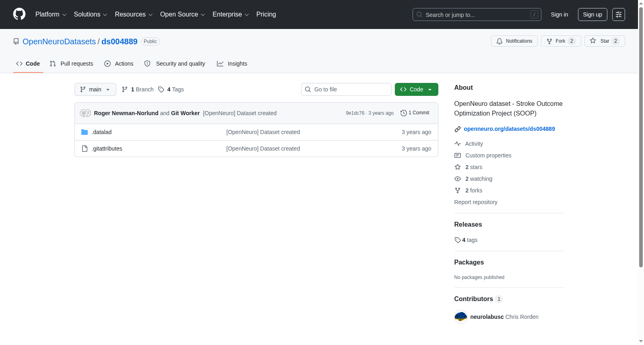Open the OpenNeuroDatasets organization link
Viewport: 644px width, 345px height.
[x=59, y=41]
